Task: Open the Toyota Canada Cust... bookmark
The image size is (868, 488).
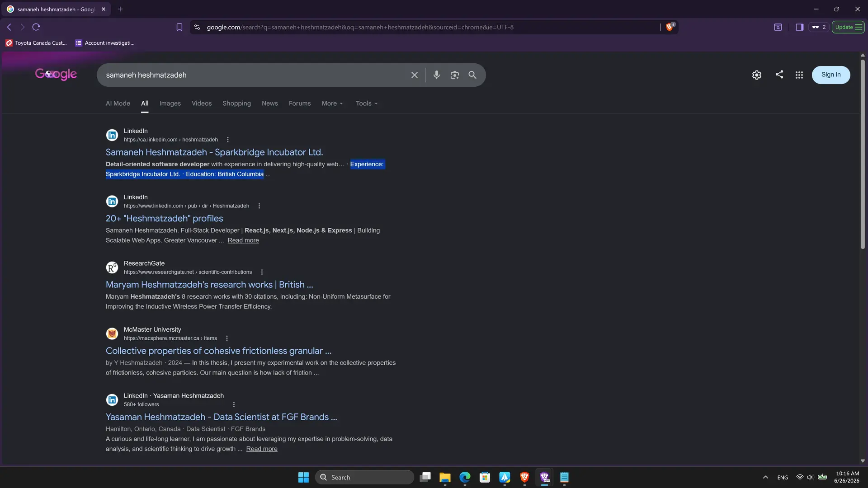Action: pos(36,43)
